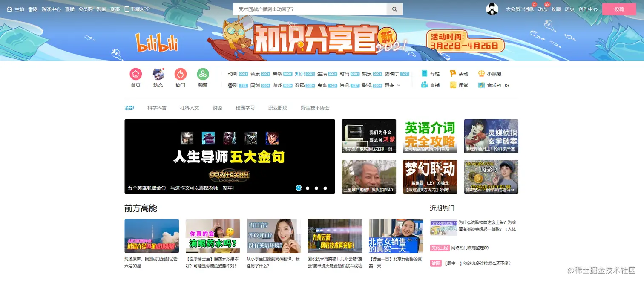Open the user avatar in top bar
The width and height of the screenshot is (644, 283).
pos(492,9)
